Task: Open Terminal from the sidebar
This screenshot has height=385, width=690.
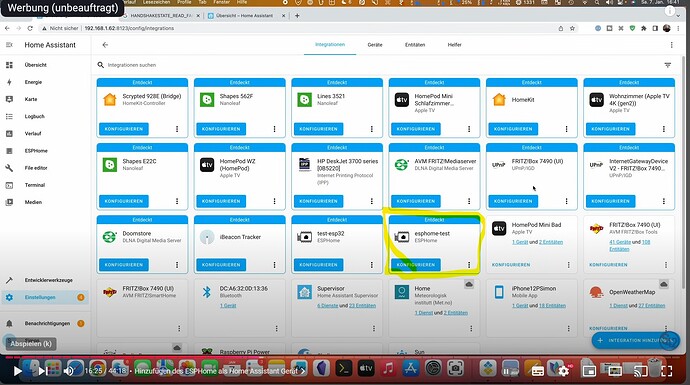Action: [x=35, y=185]
